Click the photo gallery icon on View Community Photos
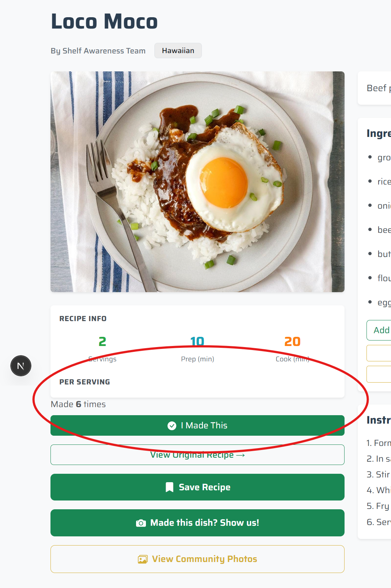391x588 pixels. [x=142, y=559]
